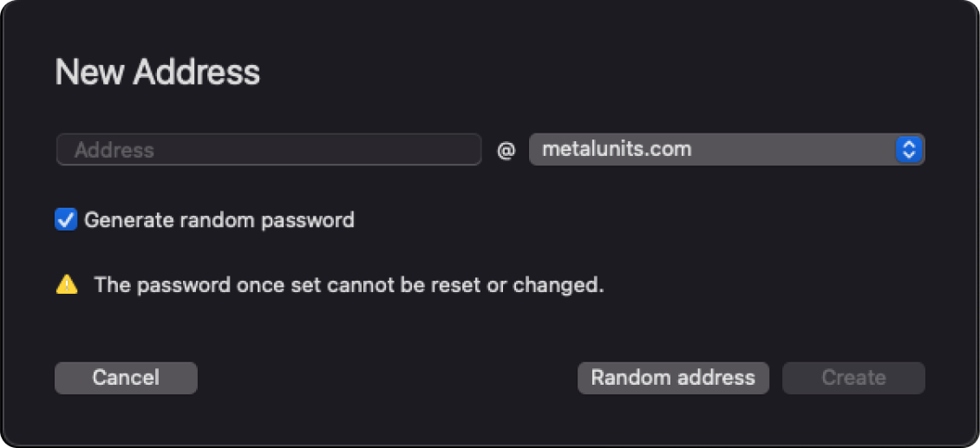
Task: Click the @ symbol between the fields
Action: [x=506, y=151]
